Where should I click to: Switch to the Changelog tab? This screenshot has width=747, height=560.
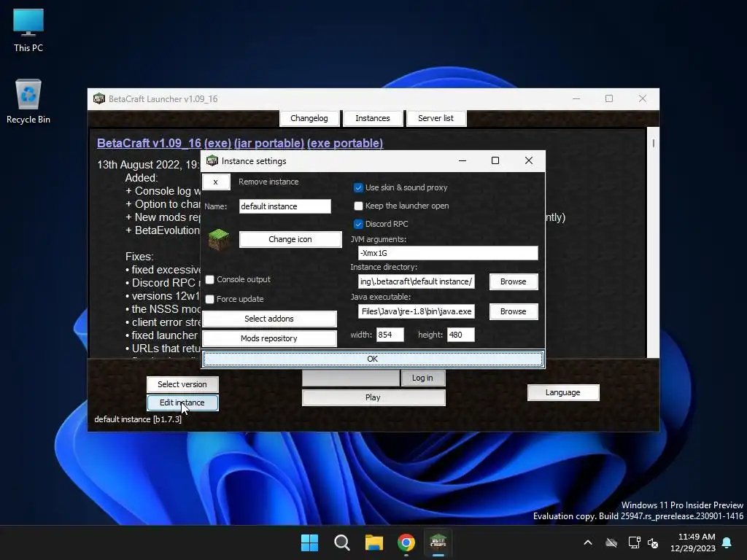tap(309, 118)
